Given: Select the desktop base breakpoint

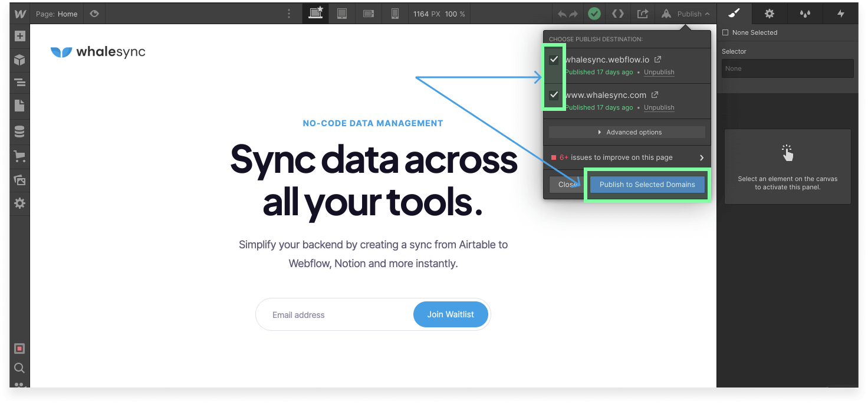Looking at the screenshot, I should 316,14.
